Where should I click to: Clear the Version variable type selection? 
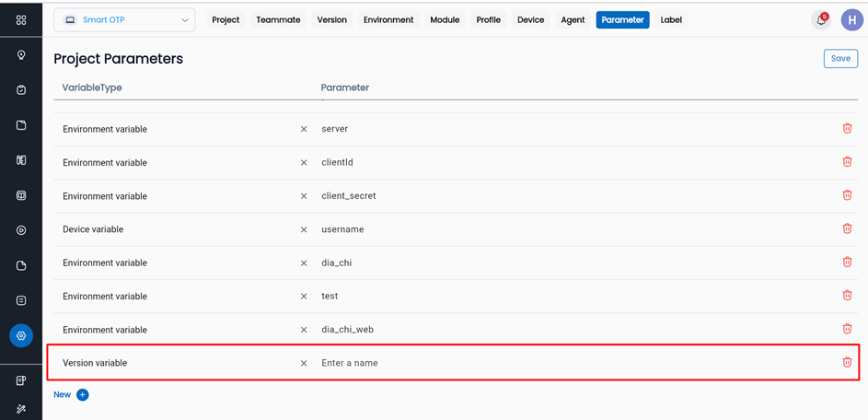[x=304, y=363]
